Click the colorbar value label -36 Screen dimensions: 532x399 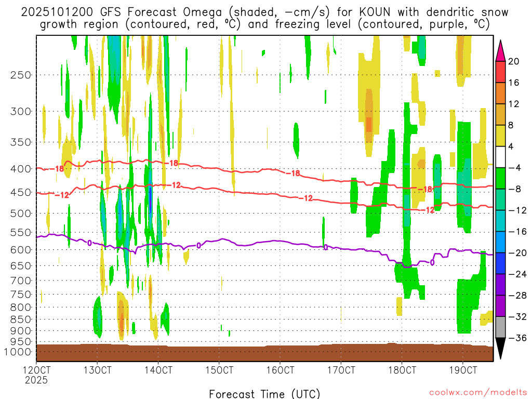[517, 338]
